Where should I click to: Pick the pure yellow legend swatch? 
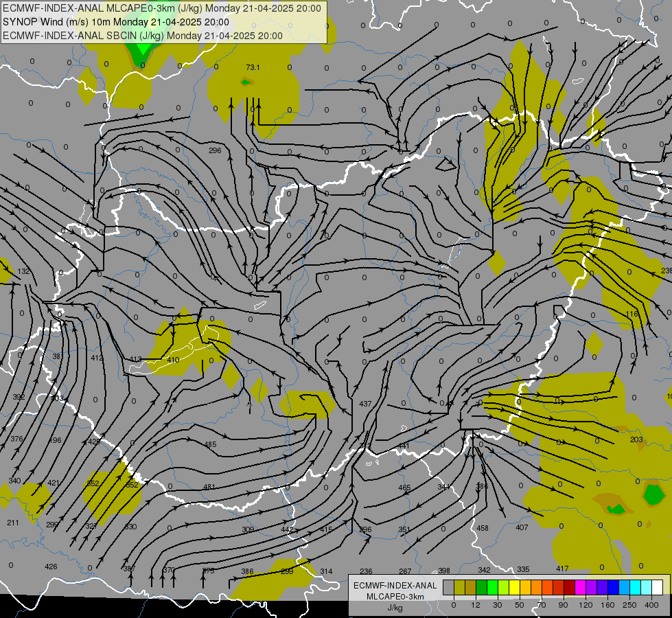point(515,587)
